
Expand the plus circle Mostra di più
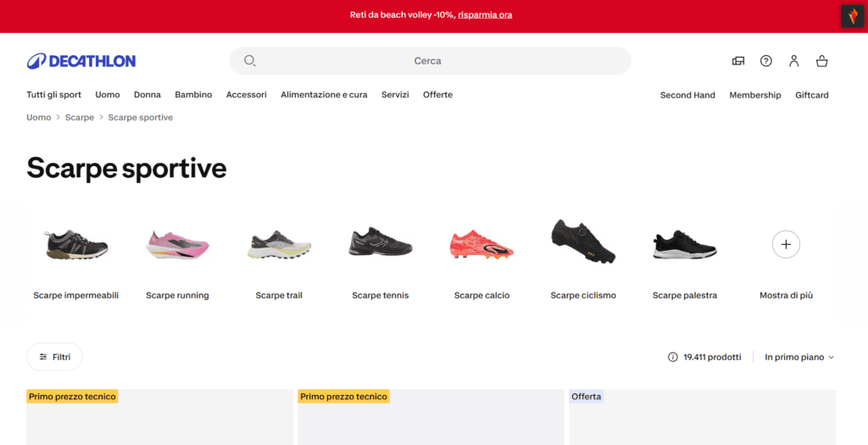(786, 244)
